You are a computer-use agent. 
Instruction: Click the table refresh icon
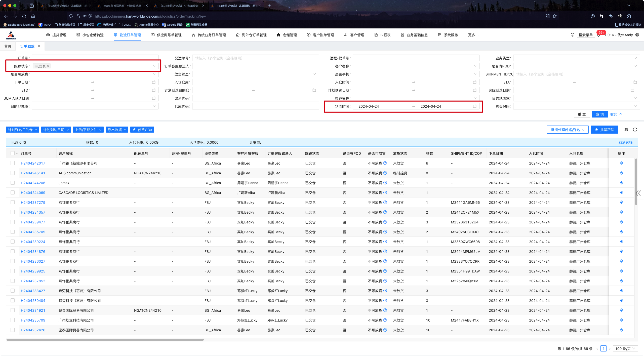click(635, 130)
